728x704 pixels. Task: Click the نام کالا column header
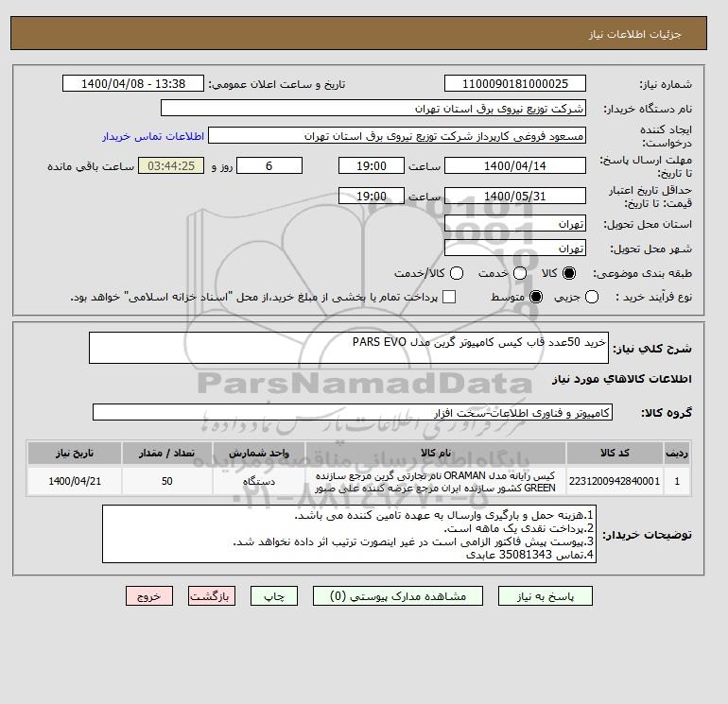click(436, 453)
